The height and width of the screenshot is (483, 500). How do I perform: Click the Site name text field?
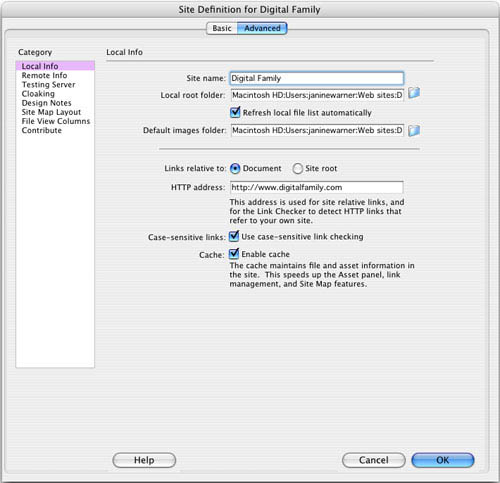(317, 78)
